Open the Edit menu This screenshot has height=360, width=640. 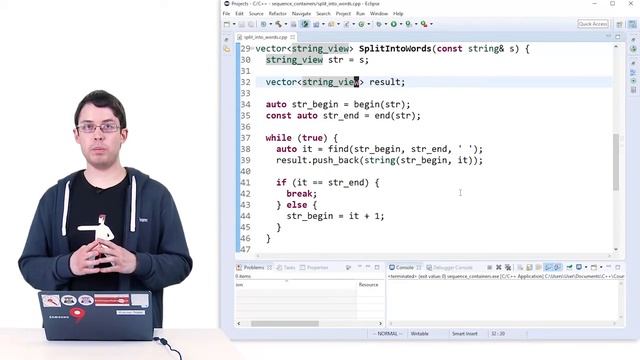239,13
